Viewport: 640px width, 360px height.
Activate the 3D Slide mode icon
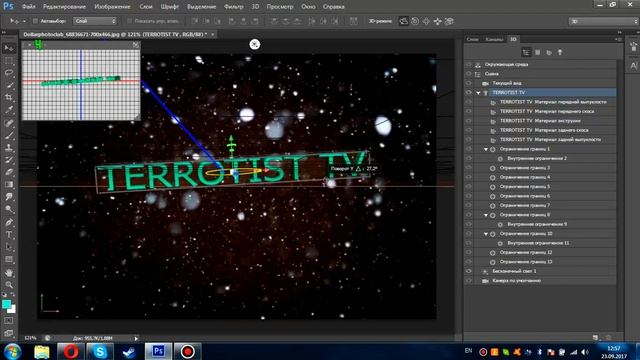point(438,21)
